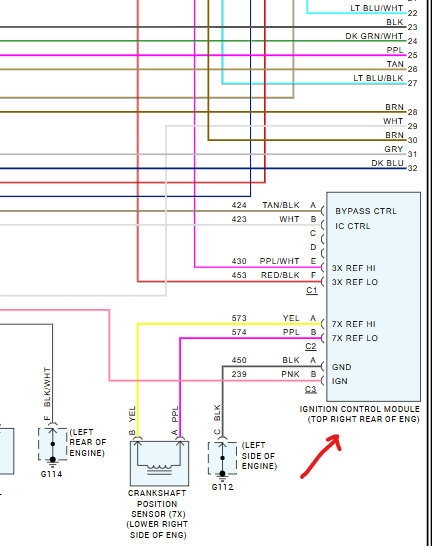Click the 7X REF LO label

[355, 338]
